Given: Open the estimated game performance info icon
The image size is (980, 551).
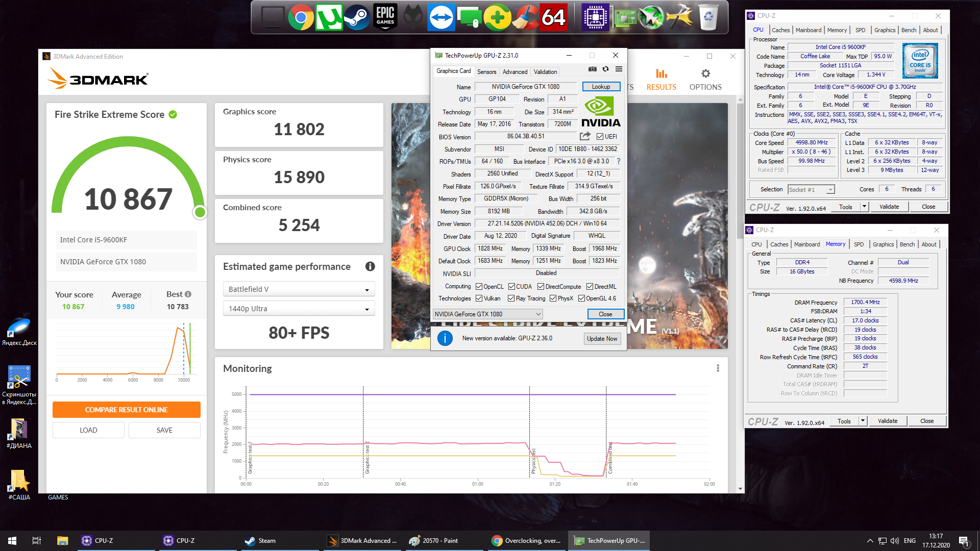Looking at the screenshot, I should click(x=370, y=266).
